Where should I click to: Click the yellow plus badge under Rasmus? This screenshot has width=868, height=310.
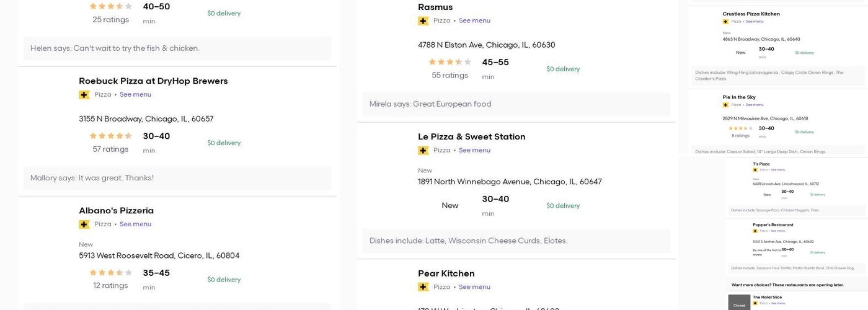(423, 21)
